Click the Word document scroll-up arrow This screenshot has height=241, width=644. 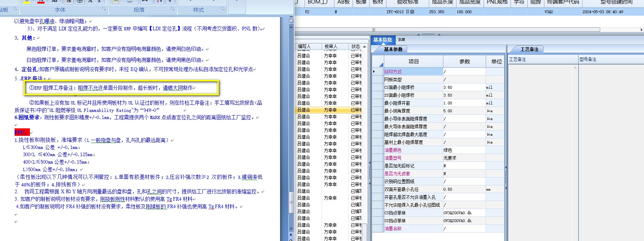291,28
